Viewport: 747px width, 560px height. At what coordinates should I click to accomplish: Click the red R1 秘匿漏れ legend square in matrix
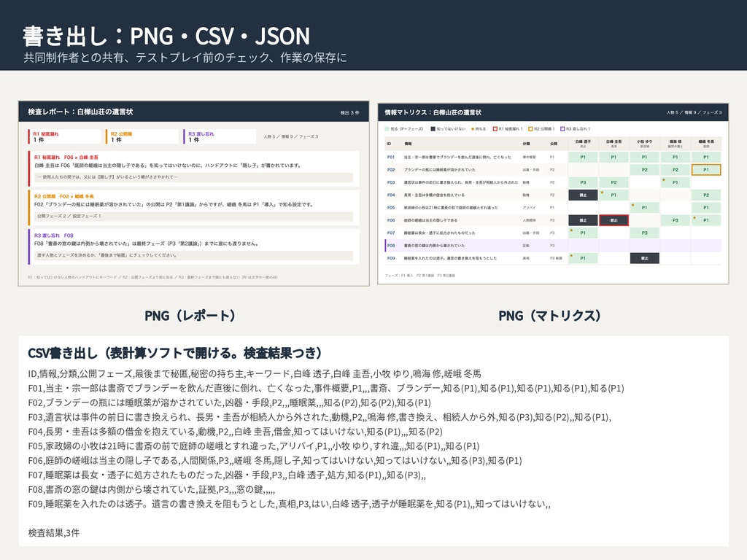coord(495,129)
